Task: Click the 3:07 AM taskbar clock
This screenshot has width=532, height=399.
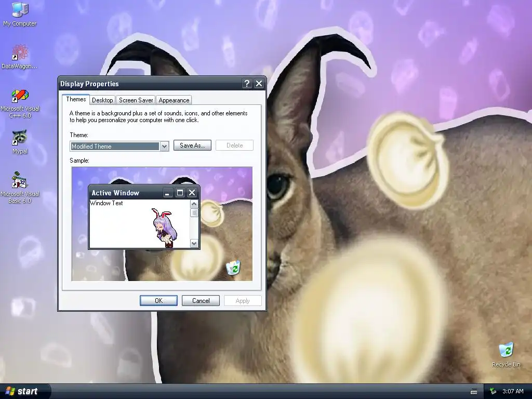Action: point(513,392)
